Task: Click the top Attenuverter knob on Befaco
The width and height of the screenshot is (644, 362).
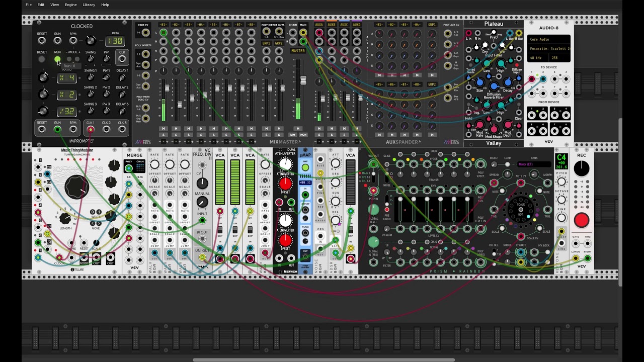Action: pyautogui.click(x=285, y=164)
